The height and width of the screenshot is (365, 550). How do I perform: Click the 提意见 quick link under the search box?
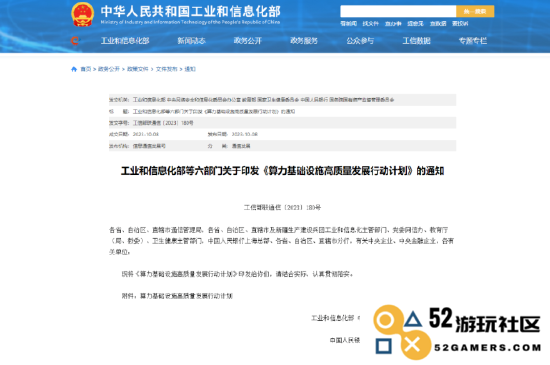click(x=416, y=23)
